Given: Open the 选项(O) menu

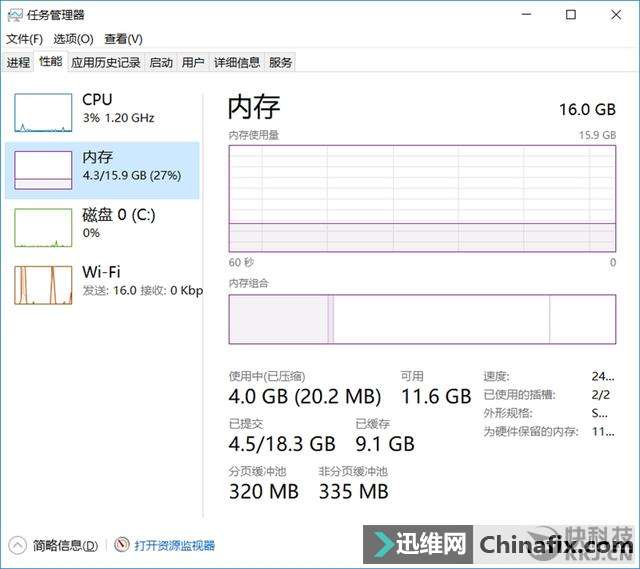Looking at the screenshot, I should (73, 39).
